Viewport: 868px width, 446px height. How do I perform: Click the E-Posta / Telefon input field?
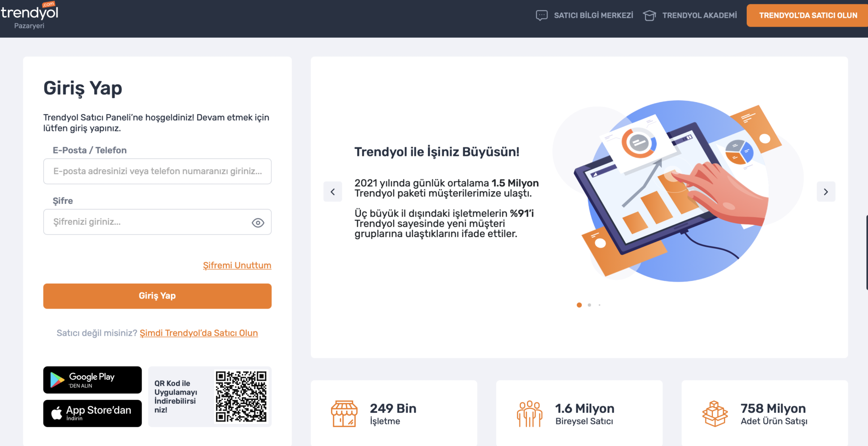click(x=157, y=171)
